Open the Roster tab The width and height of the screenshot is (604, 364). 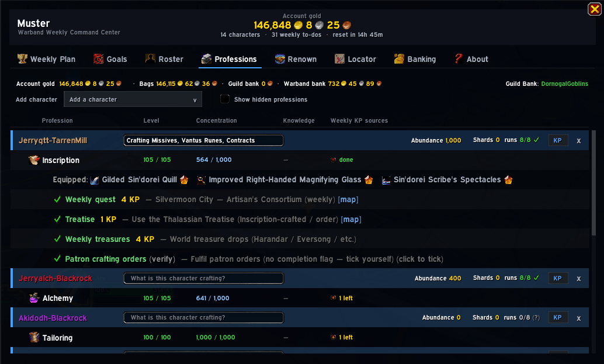tap(164, 59)
